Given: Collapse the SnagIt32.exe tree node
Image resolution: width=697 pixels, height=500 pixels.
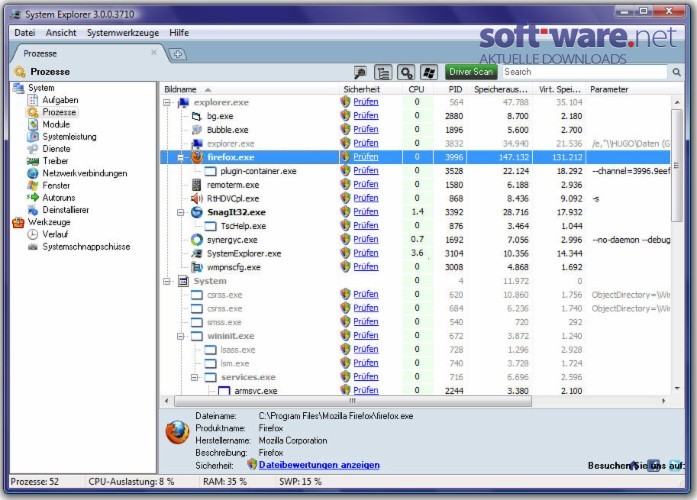Looking at the screenshot, I should click(x=180, y=212).
